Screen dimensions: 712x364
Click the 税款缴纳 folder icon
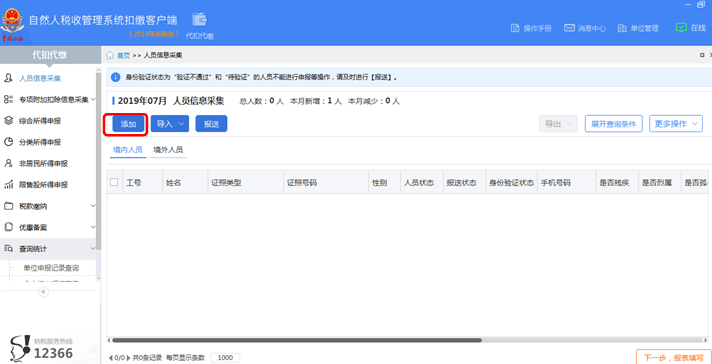8,206
